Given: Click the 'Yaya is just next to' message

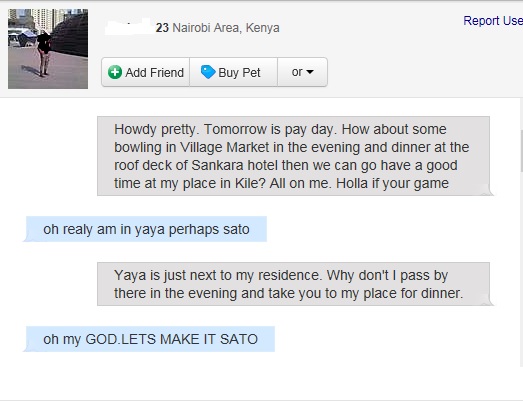Looking at the screenshot, I should 294,284.
